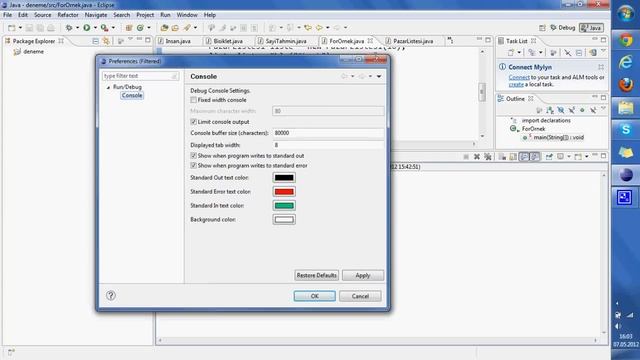The image size is (640, 360).
Task: Open Skype from the sidebar
Action: coord(625,130)
